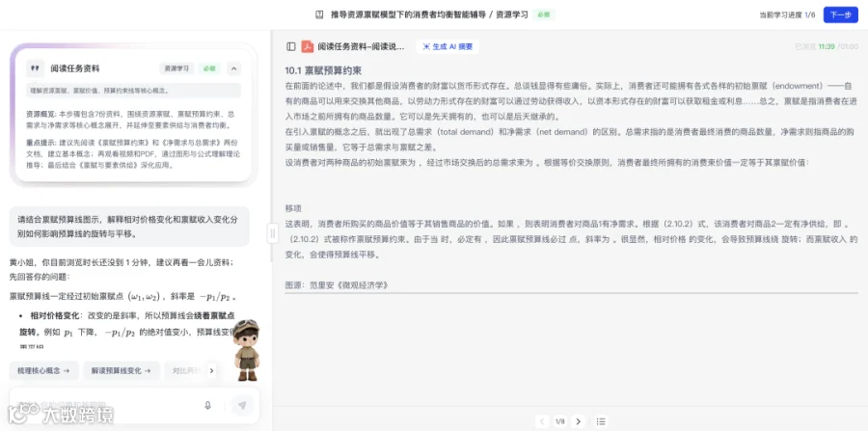
Task: Select the 梳理核心概念 suggestion chip
Action: [x=43, y=370]
